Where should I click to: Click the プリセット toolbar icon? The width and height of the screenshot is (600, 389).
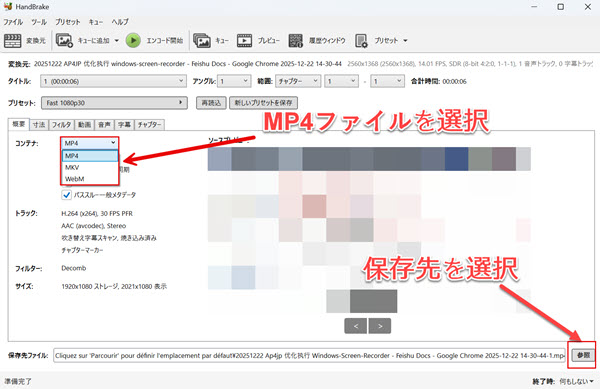tap(361, 41)
